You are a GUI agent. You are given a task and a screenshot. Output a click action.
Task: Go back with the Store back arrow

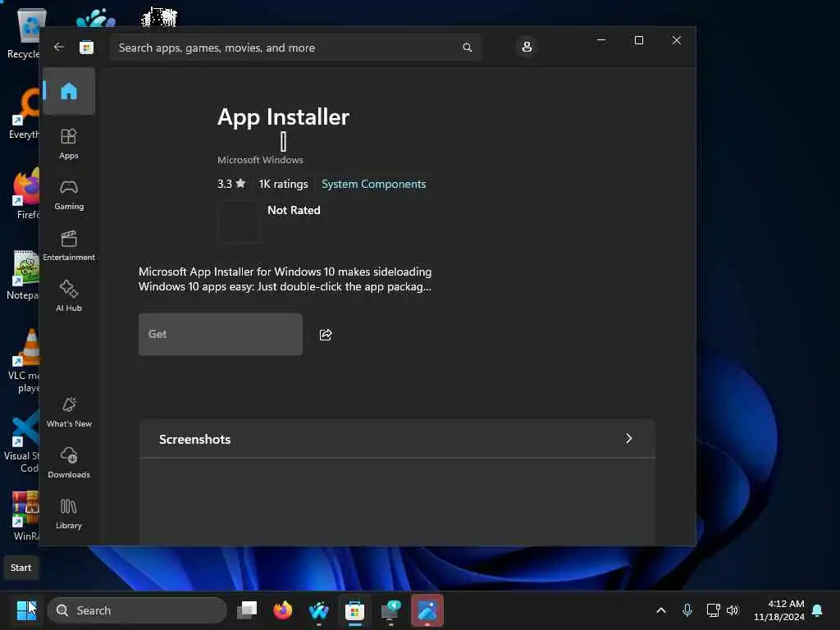59,47
